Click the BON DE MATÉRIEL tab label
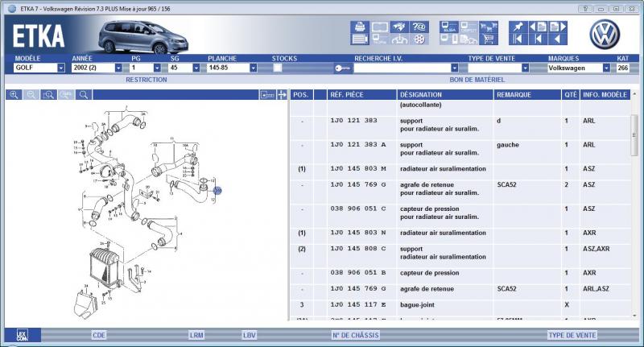 click(477, 80)
